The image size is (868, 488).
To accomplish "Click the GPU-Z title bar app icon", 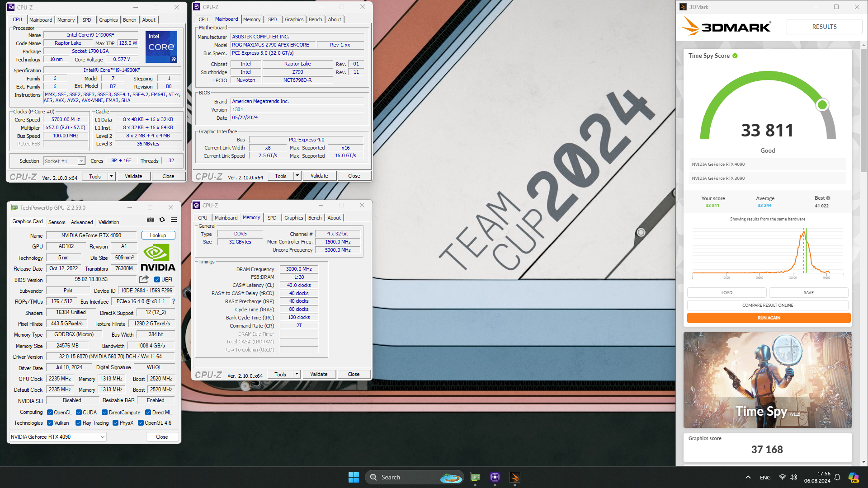I will pyautogui.click(x=14, y=208).
